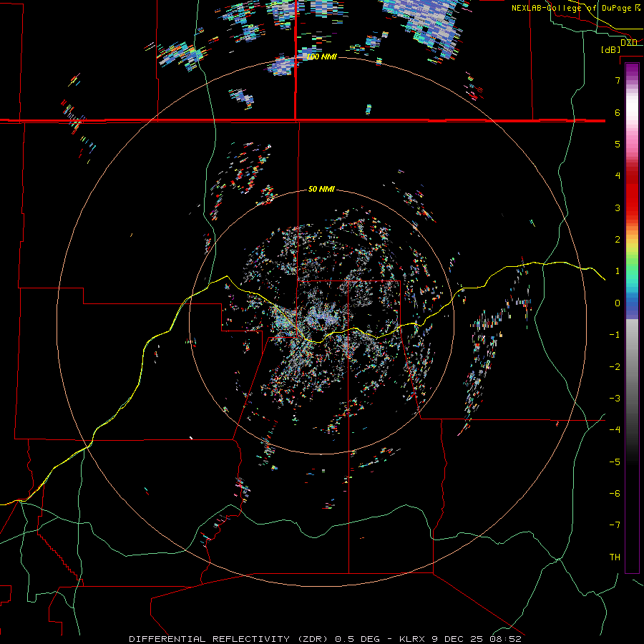Click the -6 tick on the scale
Screen dimensions: 644x644
coord(615,493)
